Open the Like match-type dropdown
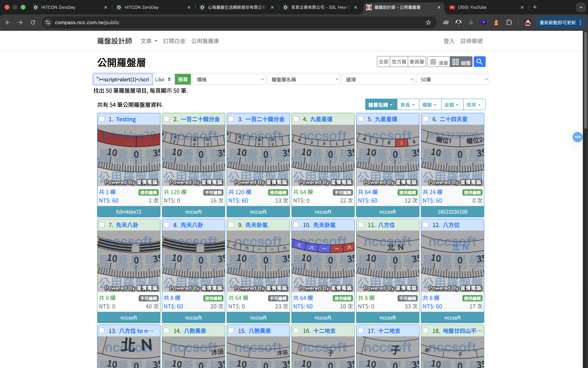Viewport: 588px width, 368px height. tap(163, 79)
